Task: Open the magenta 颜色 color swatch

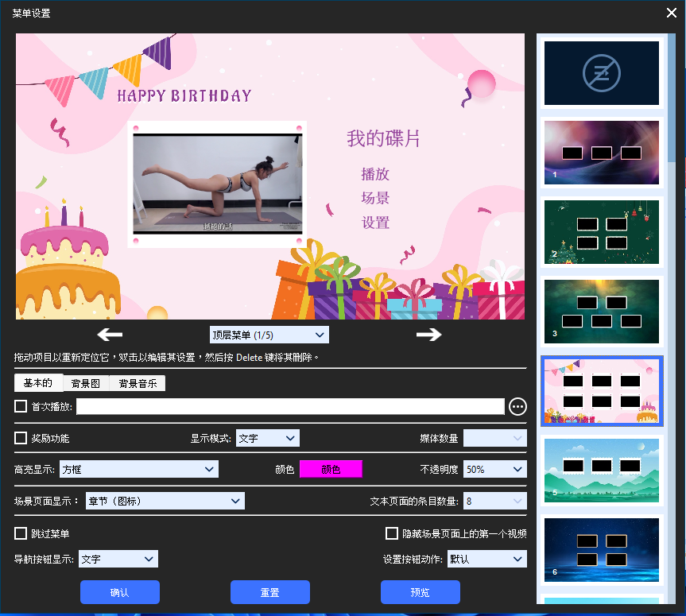Action: [x=331, y=470]
